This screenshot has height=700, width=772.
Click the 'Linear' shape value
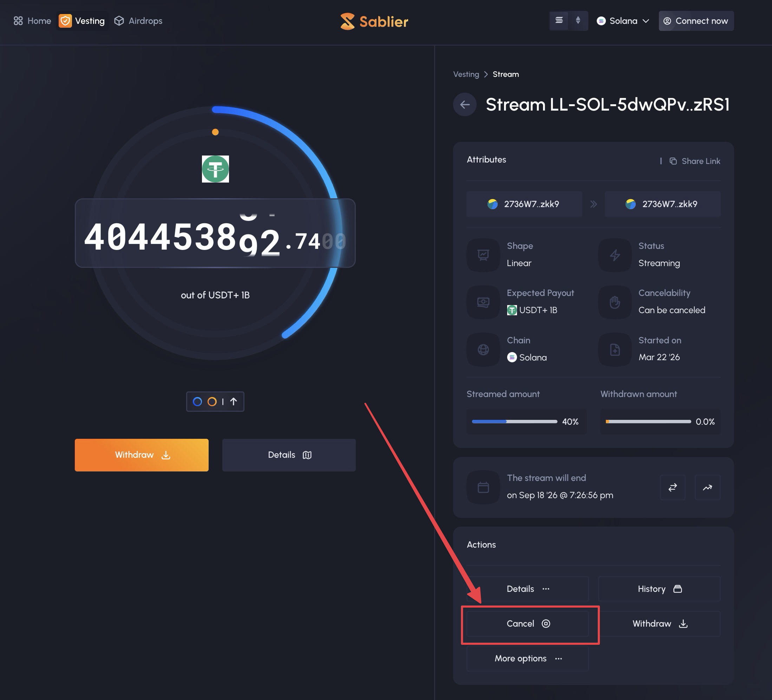click(519, 263)
